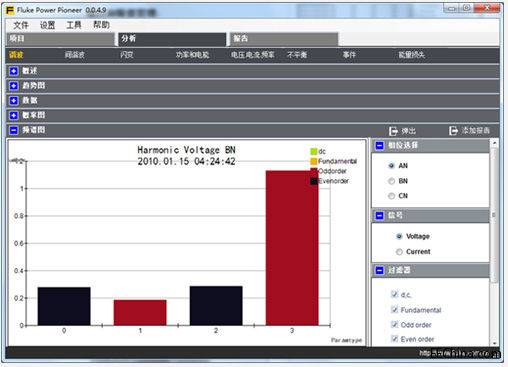
Task: Open the 工具 tools menu
Action: [74, 25]
